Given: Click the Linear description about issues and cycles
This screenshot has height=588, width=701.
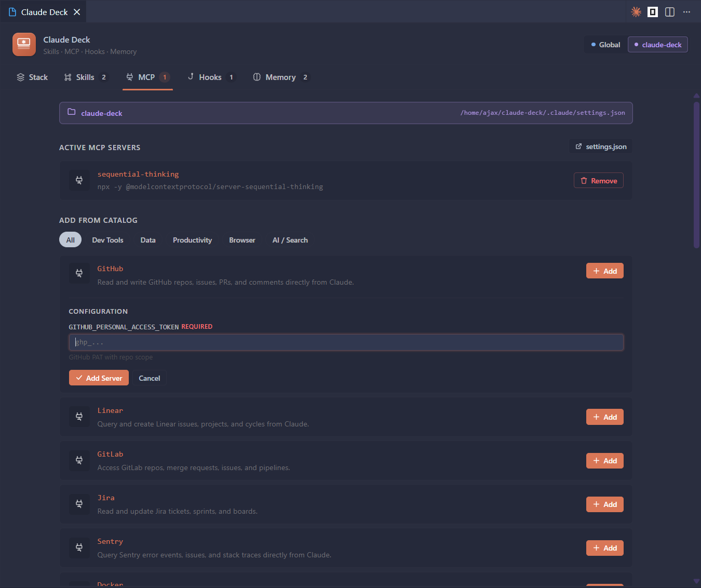Looking at the screenshot, I should point(203,424).
